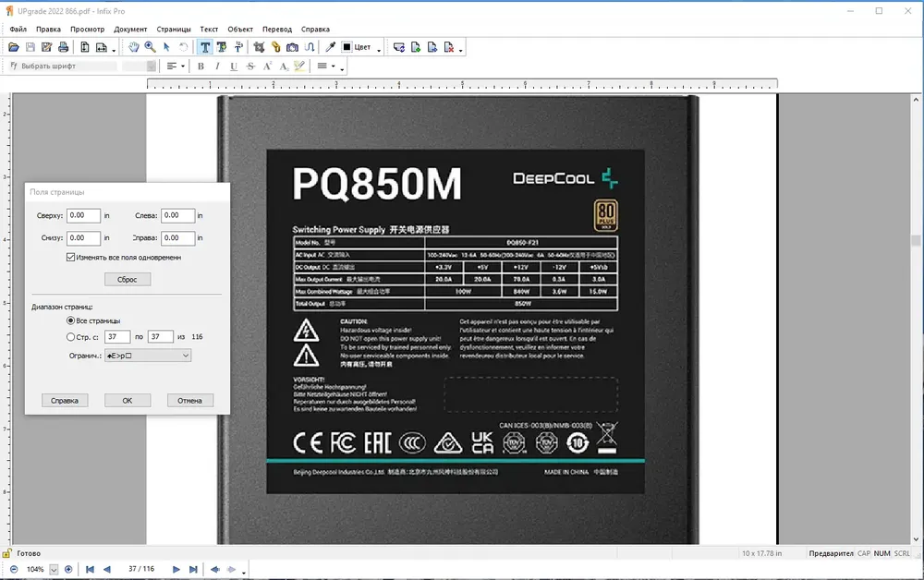Open a file with the folder icon
The width and height of the screenshot is (924, 580).
coord(14,47)
